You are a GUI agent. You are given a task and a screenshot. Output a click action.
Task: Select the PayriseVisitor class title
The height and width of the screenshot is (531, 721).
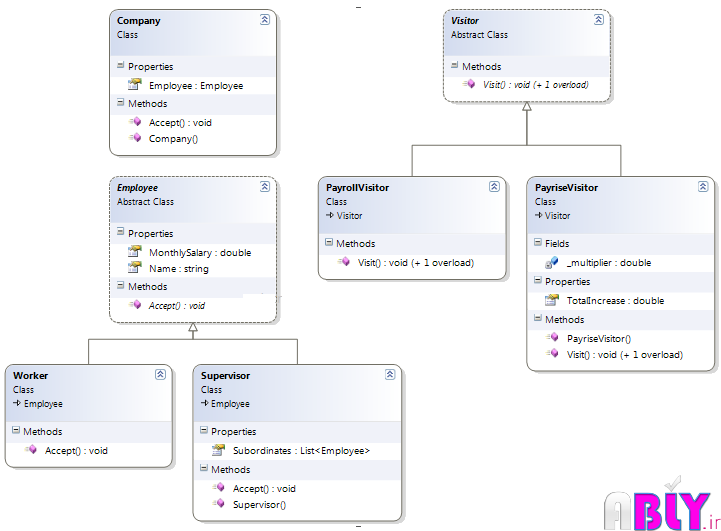[566, 188]
